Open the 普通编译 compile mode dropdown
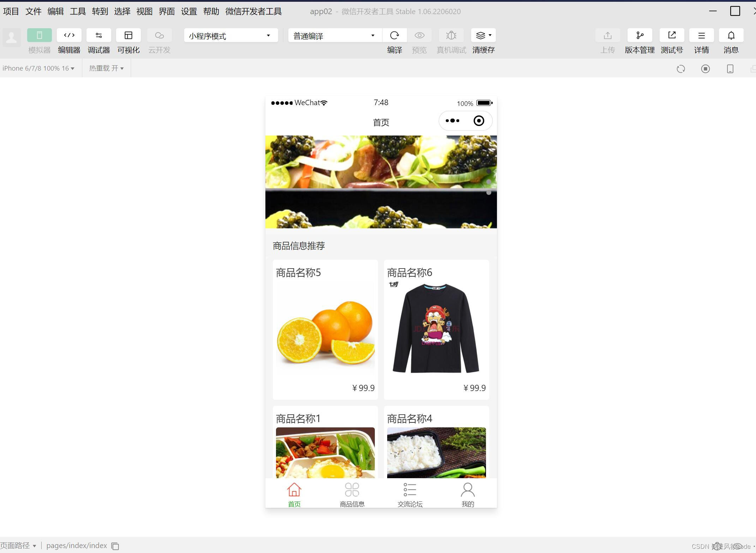756x553 pixels. click(x=334, y=35)
